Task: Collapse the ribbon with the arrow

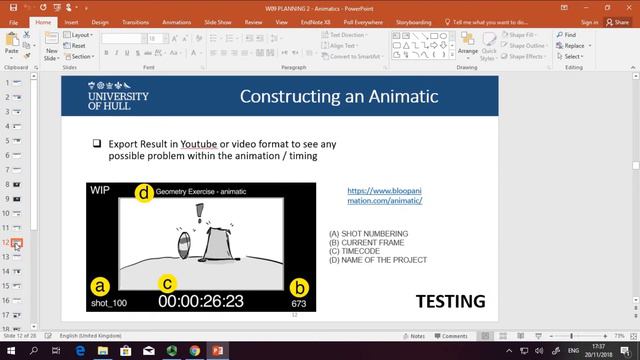Action: click(x=633, y=67)
